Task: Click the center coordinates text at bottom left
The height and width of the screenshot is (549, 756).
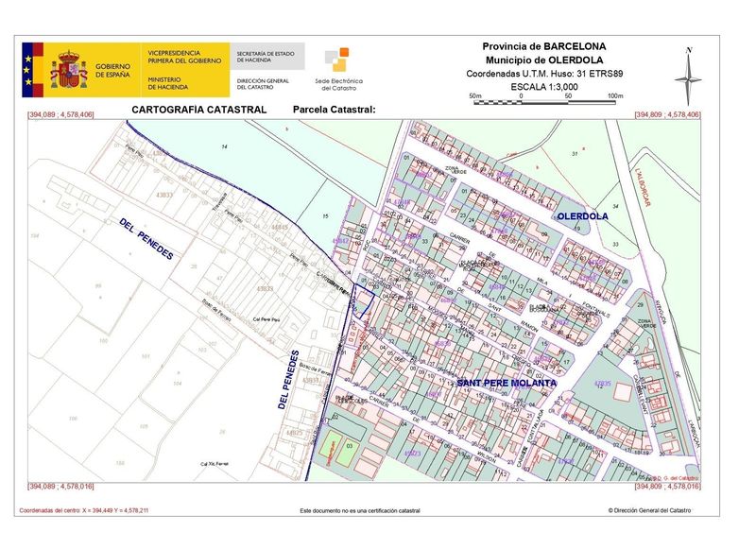Action: pos(84,510)
